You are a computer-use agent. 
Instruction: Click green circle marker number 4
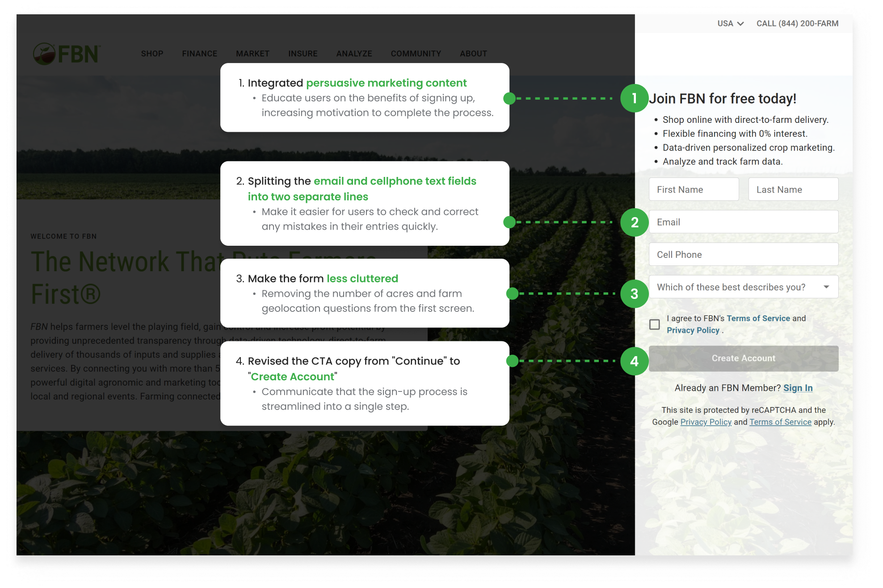pos(634,361)
